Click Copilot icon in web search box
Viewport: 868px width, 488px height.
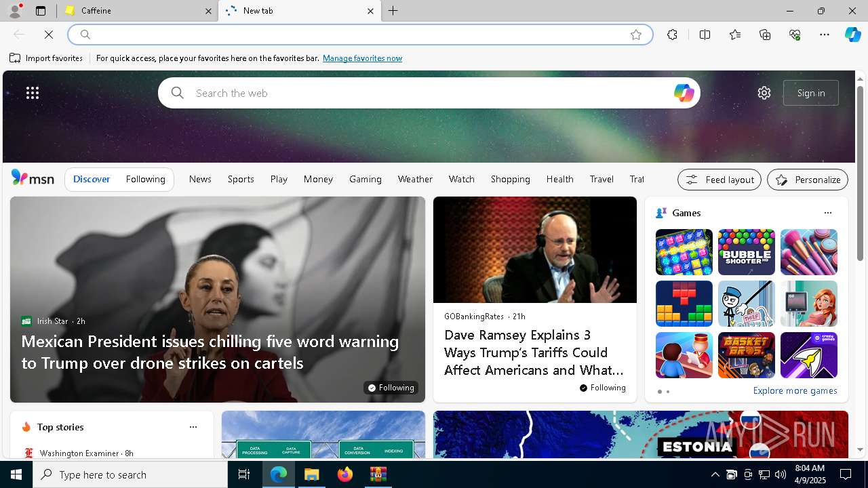tap(684, 93)
